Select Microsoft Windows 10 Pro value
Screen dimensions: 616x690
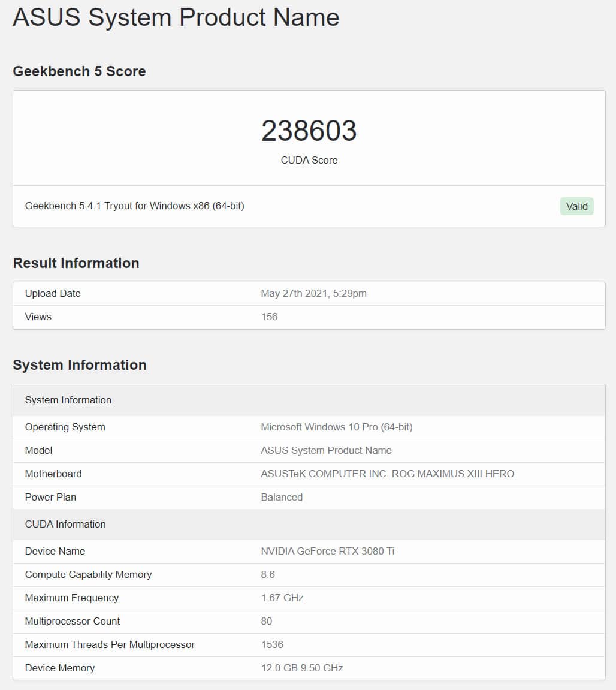[337, 427]
